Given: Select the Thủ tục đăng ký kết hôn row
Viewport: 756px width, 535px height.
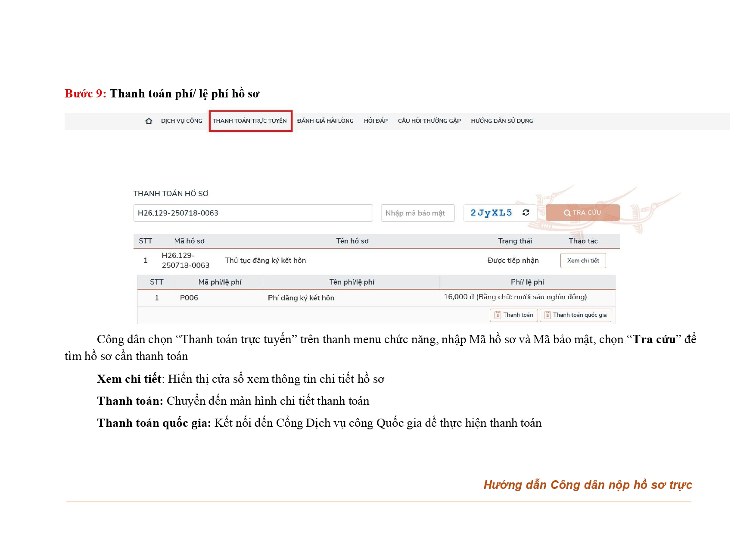Looking at the screenshot, I should click(265, 261).
